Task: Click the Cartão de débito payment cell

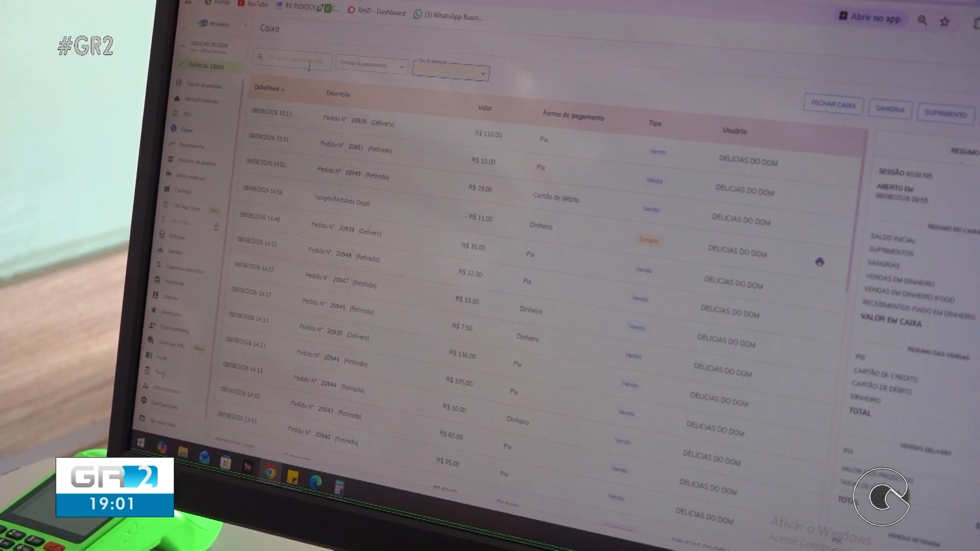Action: click(556, 197)
